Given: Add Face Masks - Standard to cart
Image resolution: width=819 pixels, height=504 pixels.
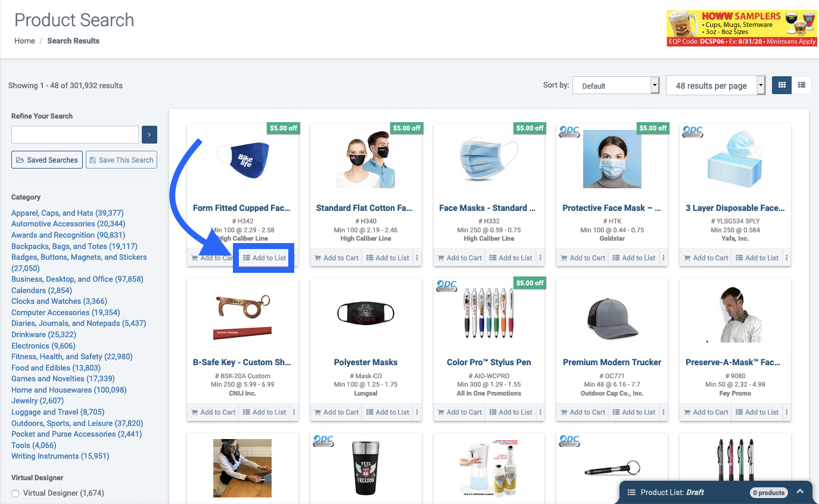Looking at the screenshot, I should (459, 258).
